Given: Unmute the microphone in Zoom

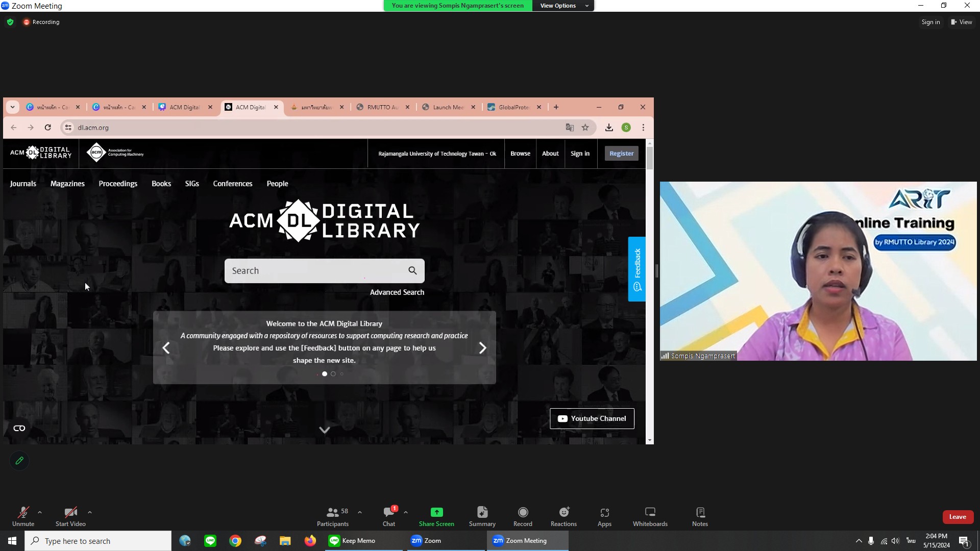Looking at the screenshot, I should click(x=23, y=516).
